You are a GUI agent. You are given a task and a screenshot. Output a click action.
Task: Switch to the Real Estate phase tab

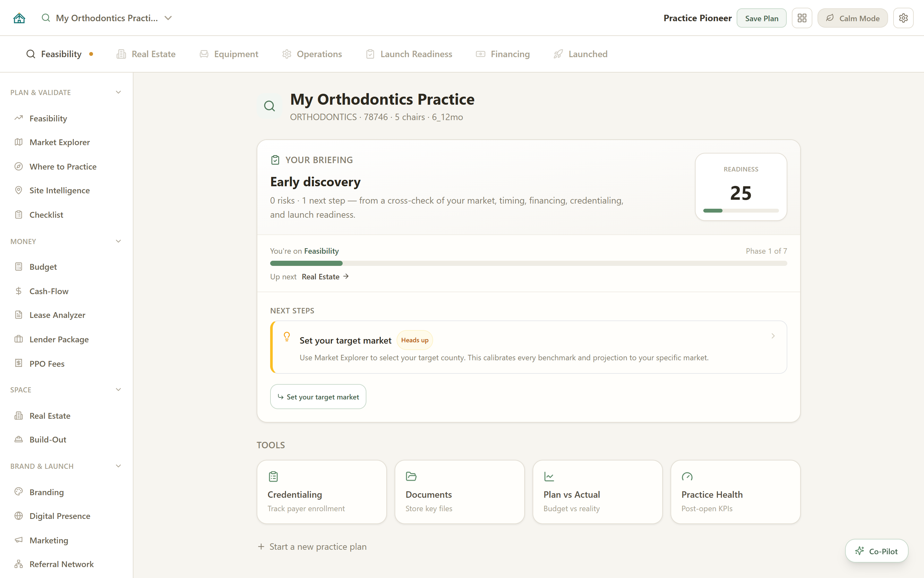146,54
